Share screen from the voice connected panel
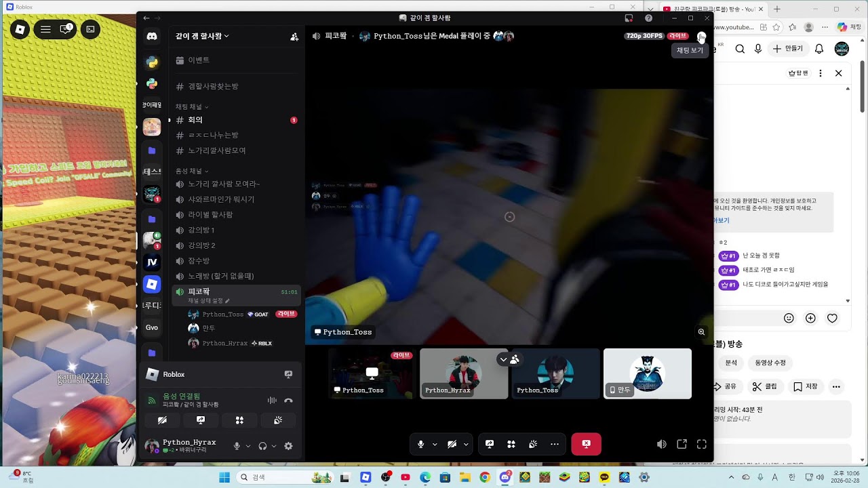 (201, 420)
